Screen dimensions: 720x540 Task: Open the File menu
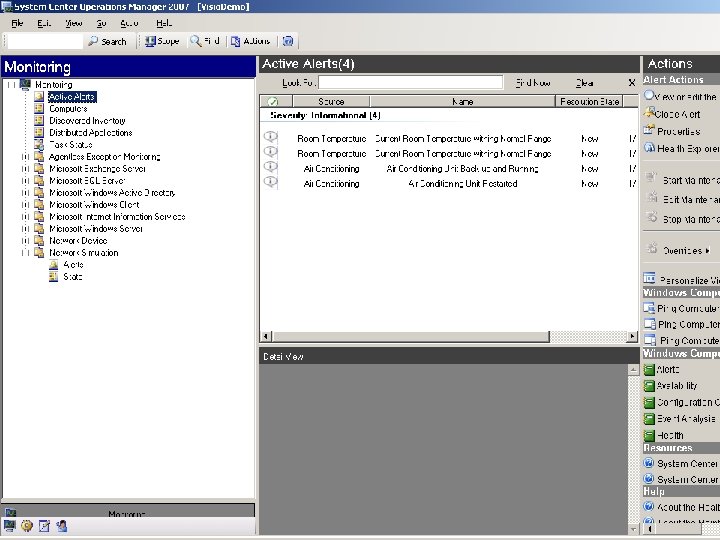point(17,23)
